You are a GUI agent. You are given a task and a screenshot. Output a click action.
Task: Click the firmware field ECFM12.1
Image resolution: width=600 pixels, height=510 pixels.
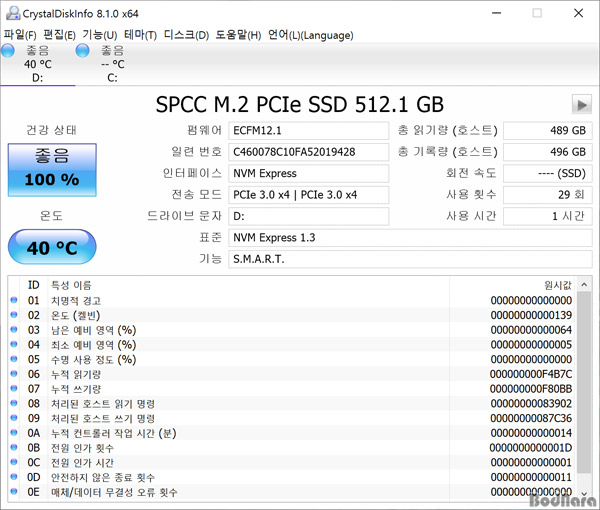tap(307, 131)
